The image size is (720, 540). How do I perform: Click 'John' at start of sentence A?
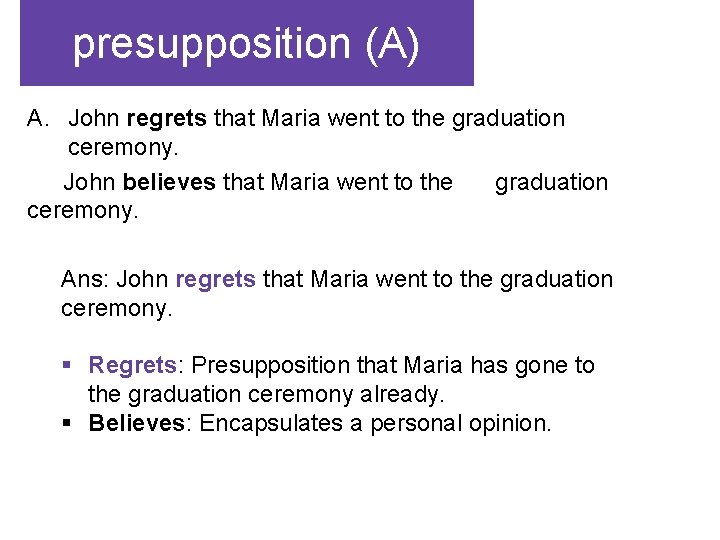(x=94, y=118)
